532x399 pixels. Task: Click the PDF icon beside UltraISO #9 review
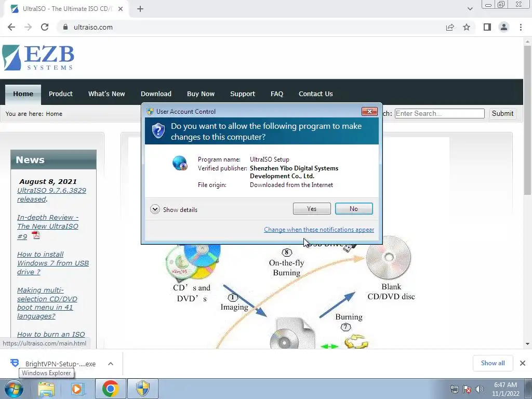tap(36, 235)
